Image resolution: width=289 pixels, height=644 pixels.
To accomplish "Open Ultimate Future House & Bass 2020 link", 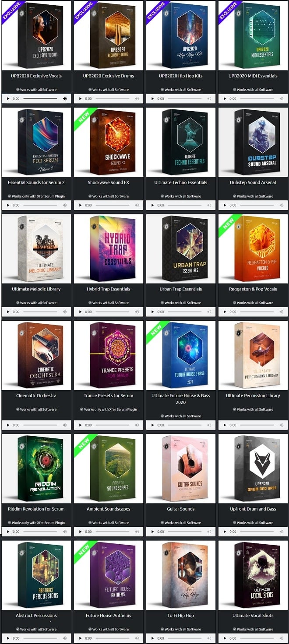I will point(181,399).
